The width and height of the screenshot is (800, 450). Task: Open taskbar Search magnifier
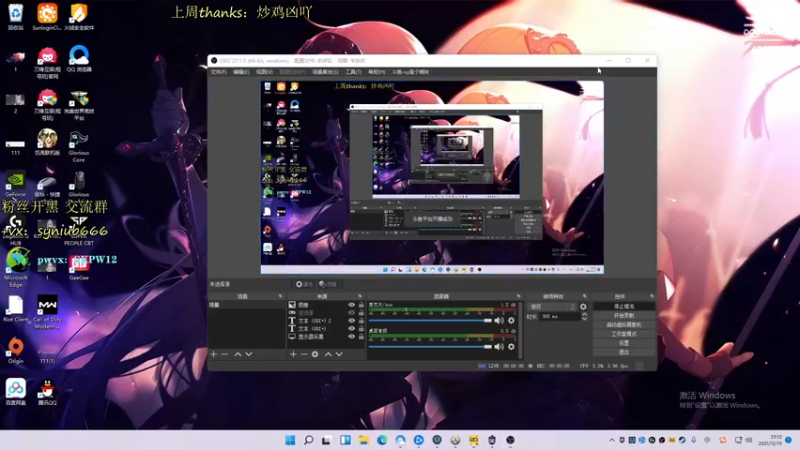click(309, 440)
